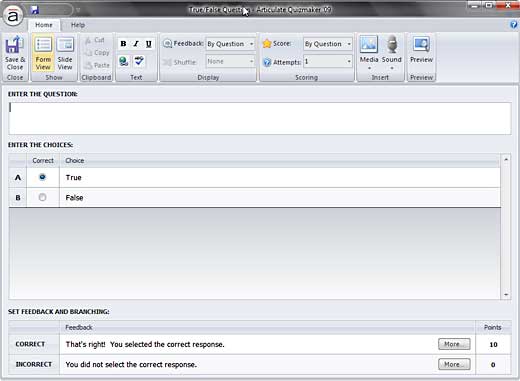Edit the incorrect feedback text
Screen dimensions: 520x381
click(131, 364)
